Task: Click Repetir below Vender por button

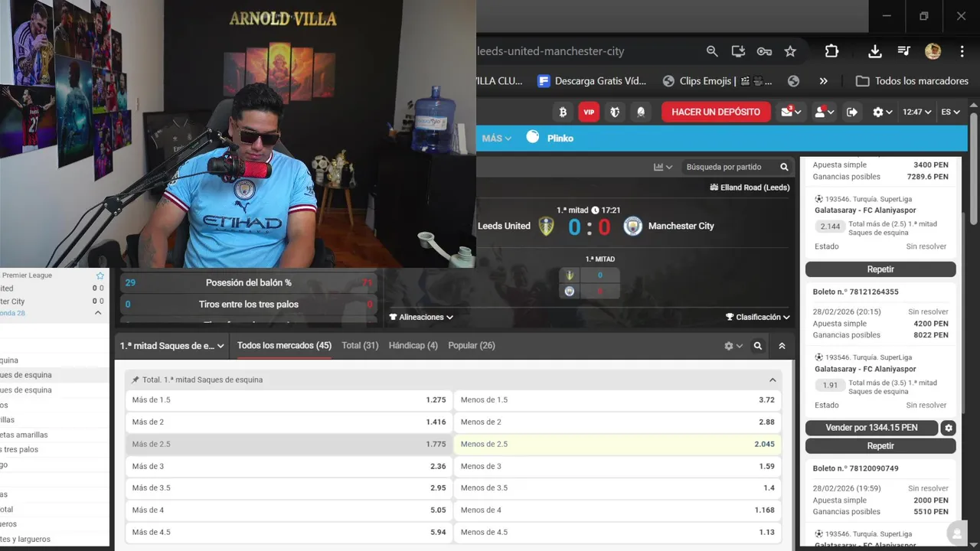Action: (880, 446)
